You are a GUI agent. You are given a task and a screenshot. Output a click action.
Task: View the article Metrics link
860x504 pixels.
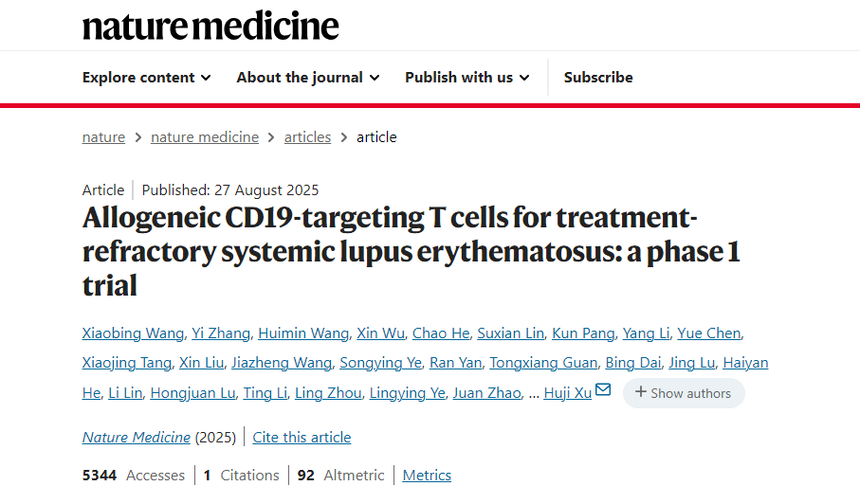pyautogui.click(x=427, y=476)
